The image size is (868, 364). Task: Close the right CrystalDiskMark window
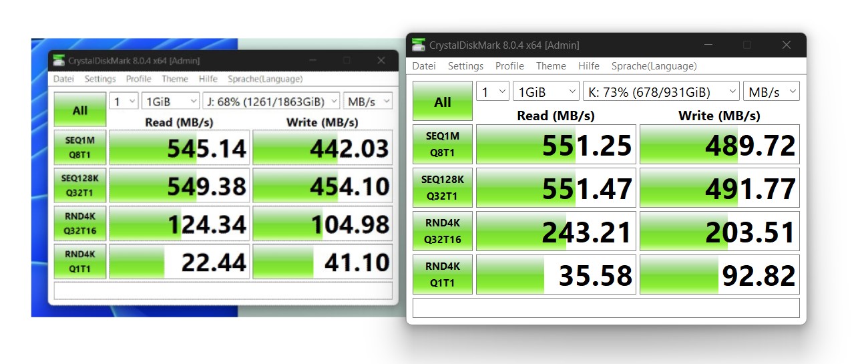coord(787,45)
